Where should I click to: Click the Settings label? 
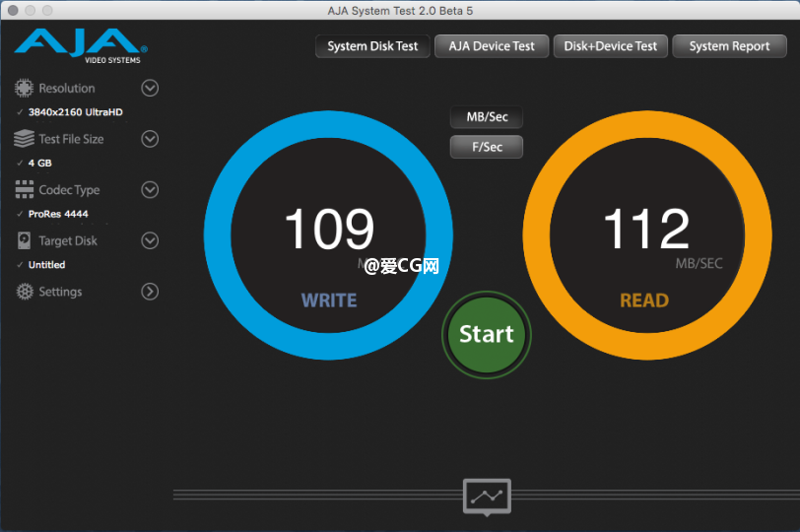tap(60, 292)
